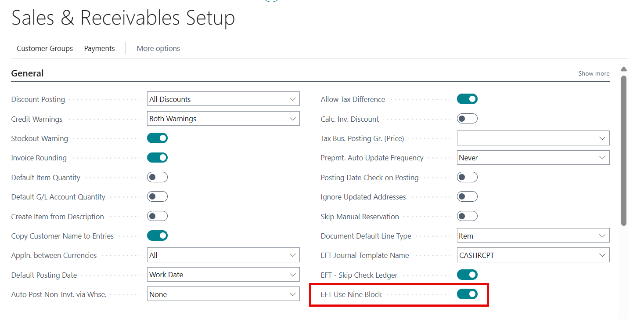Enable Posting Date Check on Posting

tap(467, 177)
